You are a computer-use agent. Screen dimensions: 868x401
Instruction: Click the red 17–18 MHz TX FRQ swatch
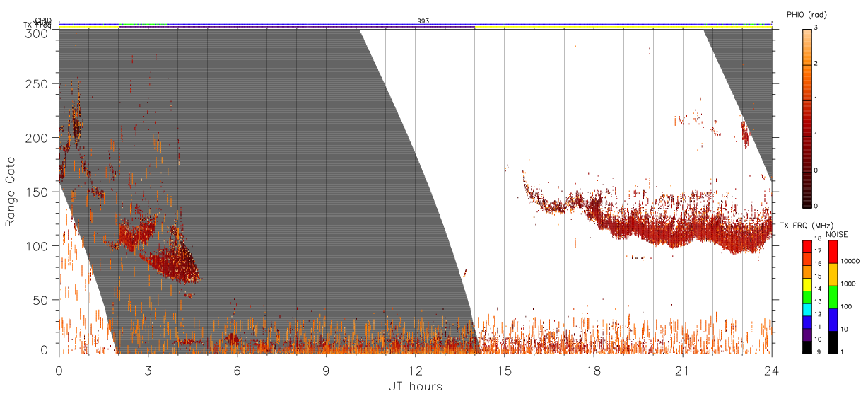(x=807, y=247)
